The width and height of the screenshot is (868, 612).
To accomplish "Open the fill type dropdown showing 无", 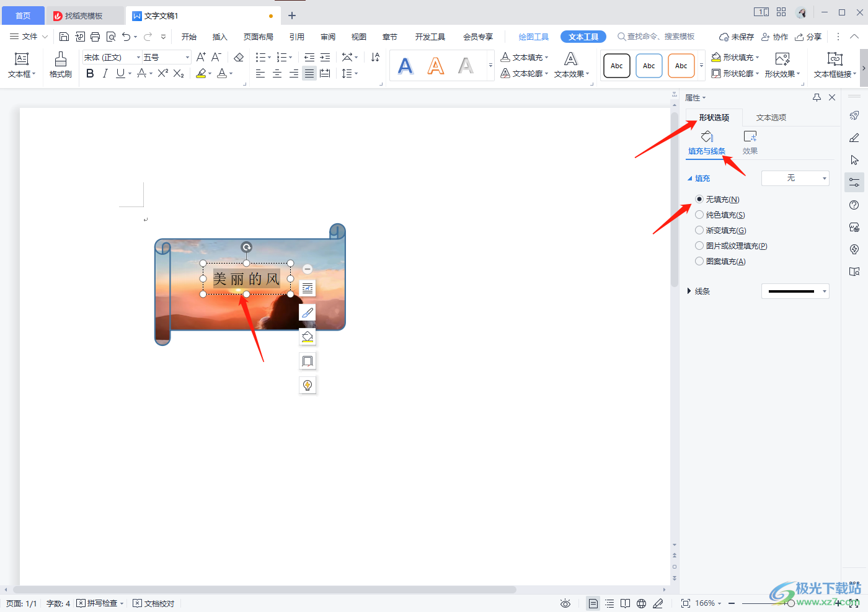I will (x=795, y=178).
